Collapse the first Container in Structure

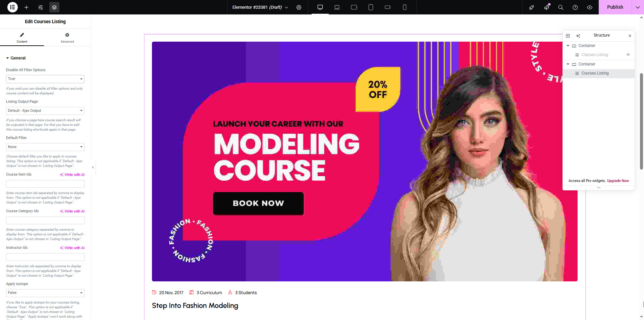pyautogui.click(x=568, y=46)
